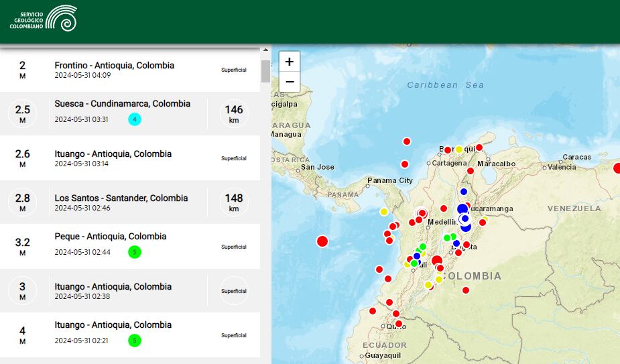Click the 148 km depth circle
The height and width of the screenshot is (364, 620).
click(234, 202)
